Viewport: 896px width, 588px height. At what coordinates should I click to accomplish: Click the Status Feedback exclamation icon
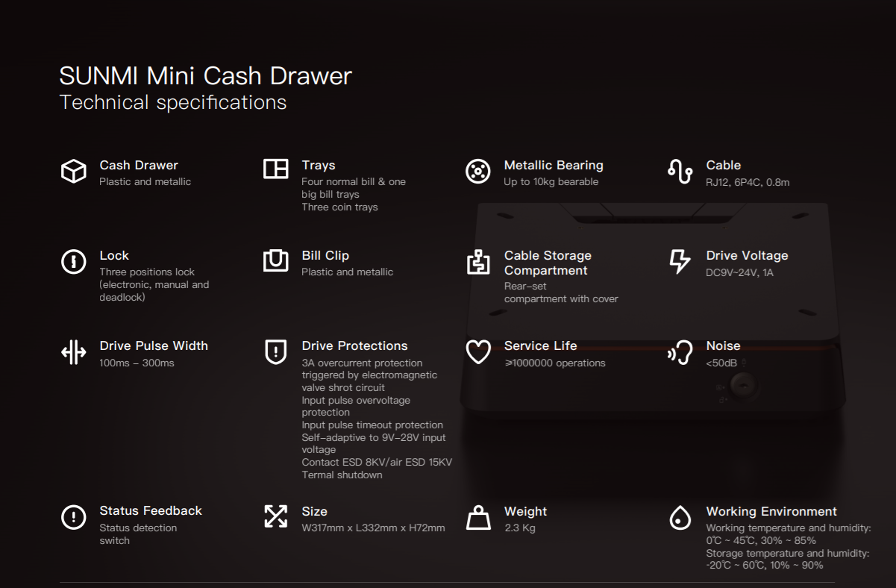(x=73, y=516)
